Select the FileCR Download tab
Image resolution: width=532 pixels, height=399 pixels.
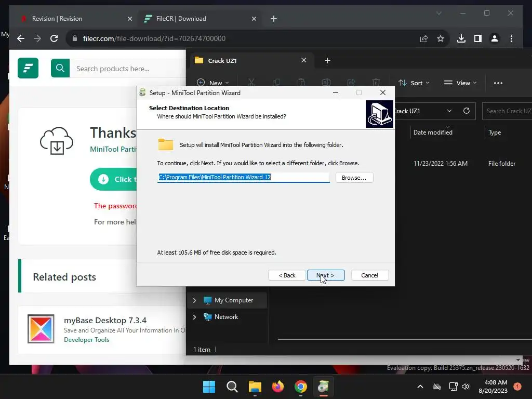pyautogui.click(x=199, y=19)
